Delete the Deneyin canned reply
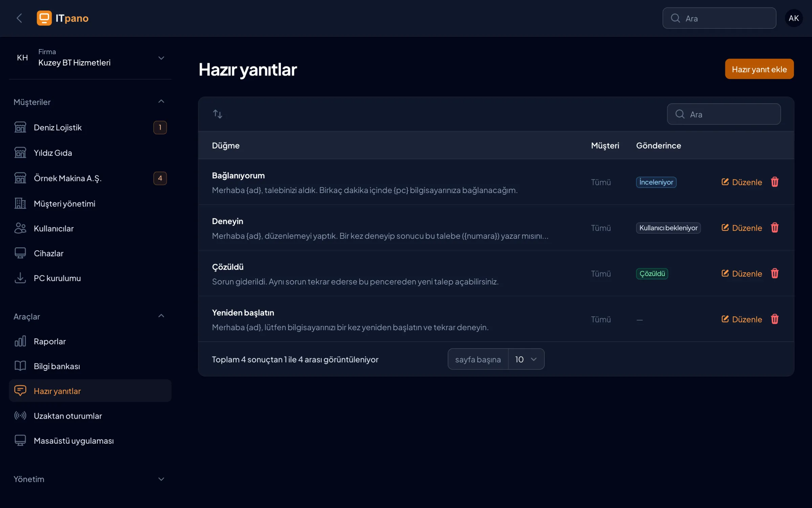Screen dimensions: 812x508 coord(775,228)
